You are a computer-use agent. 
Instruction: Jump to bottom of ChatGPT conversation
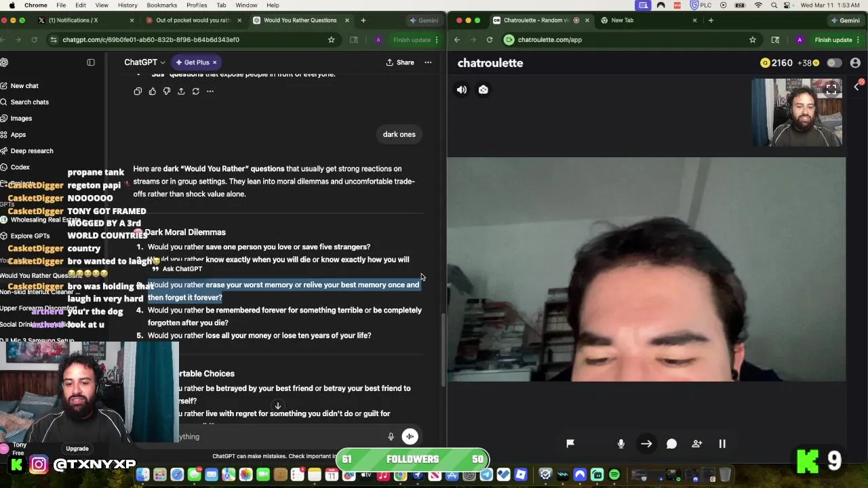[277, 405]
